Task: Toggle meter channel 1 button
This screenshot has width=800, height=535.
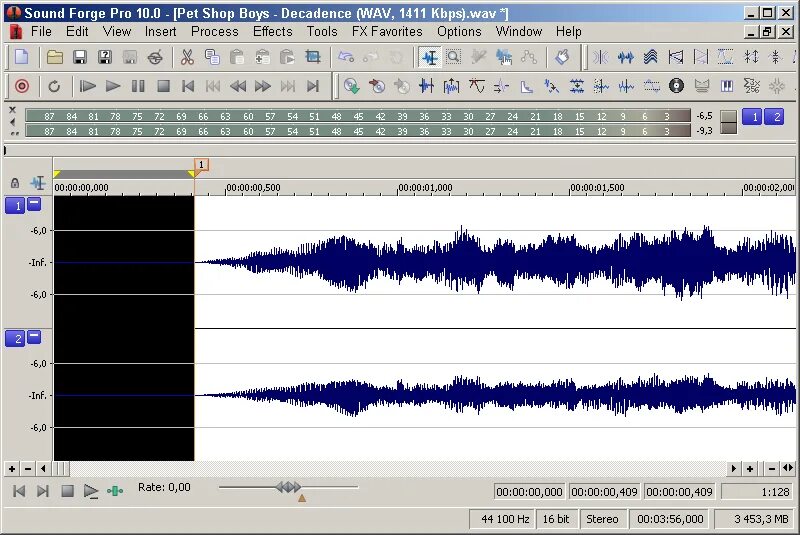Action: pyautogui.click(x=754, y=117)
